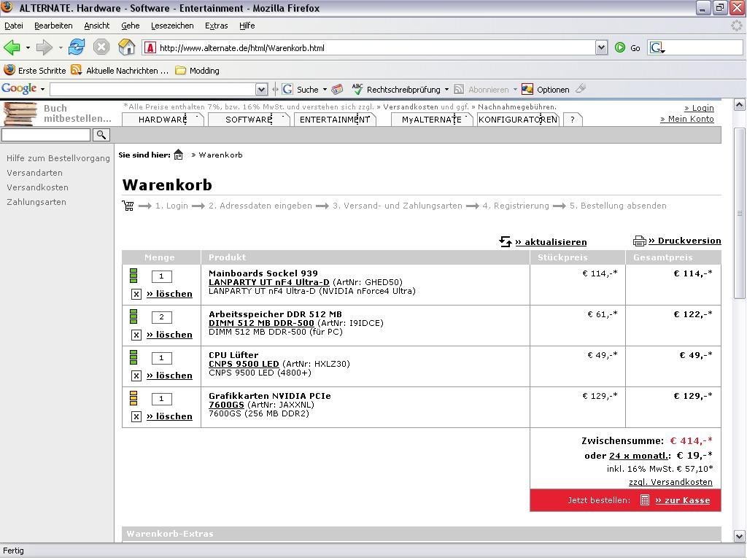Click the home icon in the breadcrumb

[178, 155]
